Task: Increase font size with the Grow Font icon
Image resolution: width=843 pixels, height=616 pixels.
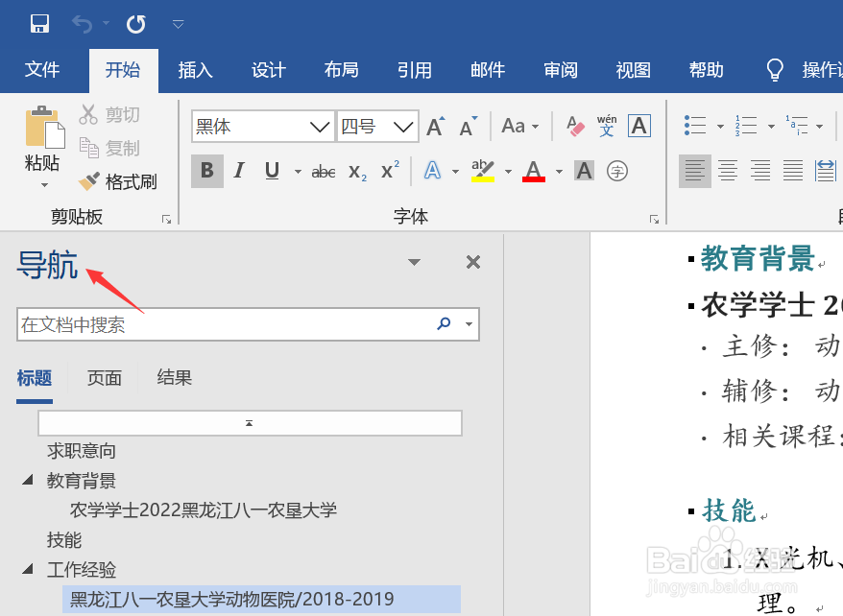Action: tap(434, 125)
